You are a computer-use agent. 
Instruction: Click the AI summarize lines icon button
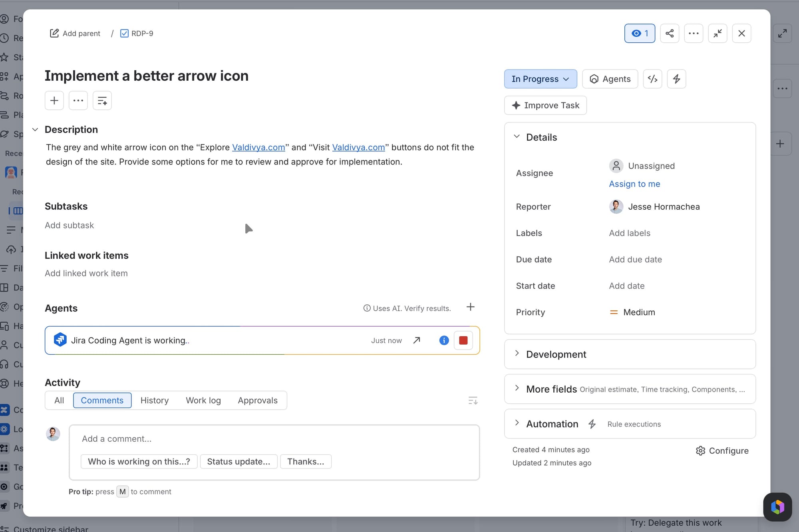pyautogui.click(x=102, y=100)
